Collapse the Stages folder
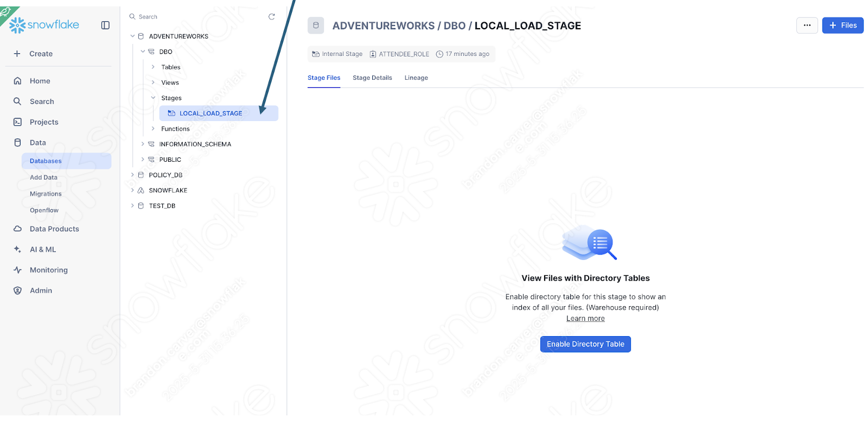 [x=153, y=98]
